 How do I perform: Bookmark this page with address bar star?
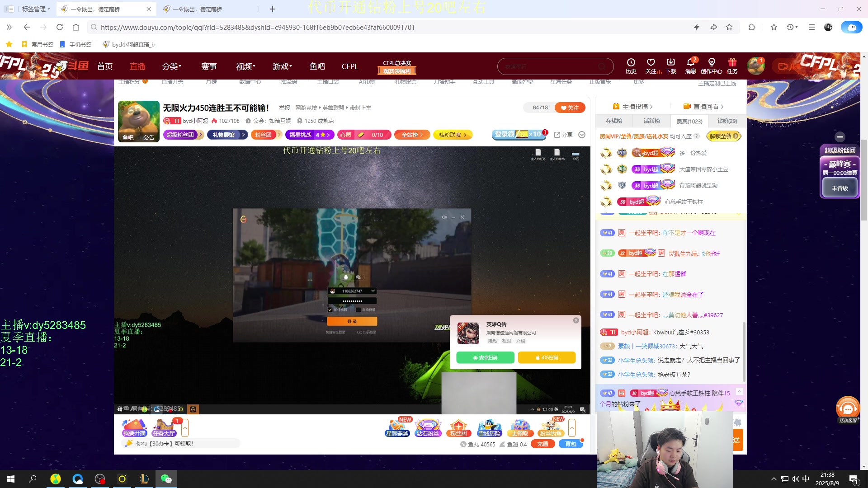[x=729, y=27]
